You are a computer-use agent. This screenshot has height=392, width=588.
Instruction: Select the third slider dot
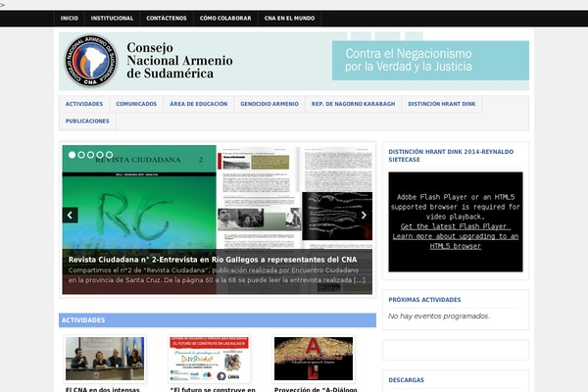coord(90,155)
